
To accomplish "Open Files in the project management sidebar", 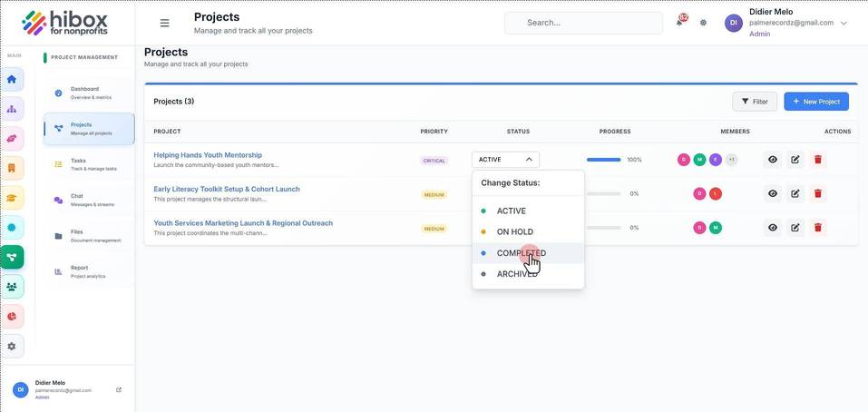I will [89, 236].
